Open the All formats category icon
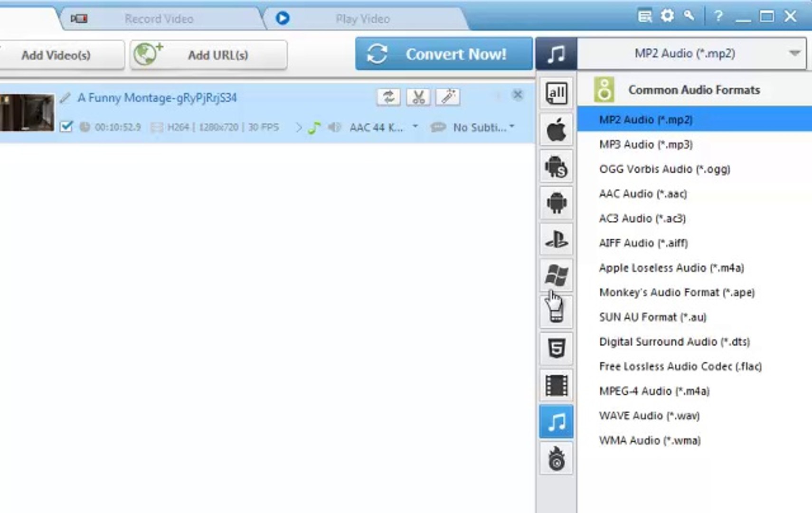The image size is (812, 513). (x=556, y=93)
